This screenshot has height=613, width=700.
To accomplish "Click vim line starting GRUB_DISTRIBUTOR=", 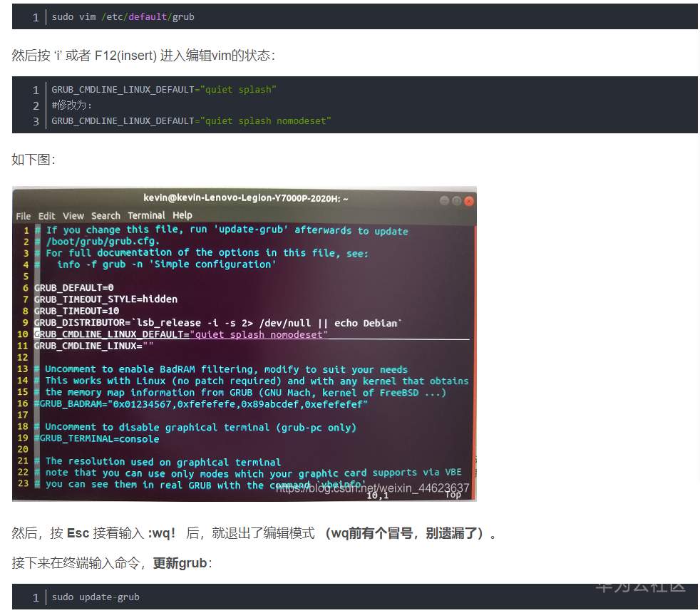I will click(x=218, y=322).
